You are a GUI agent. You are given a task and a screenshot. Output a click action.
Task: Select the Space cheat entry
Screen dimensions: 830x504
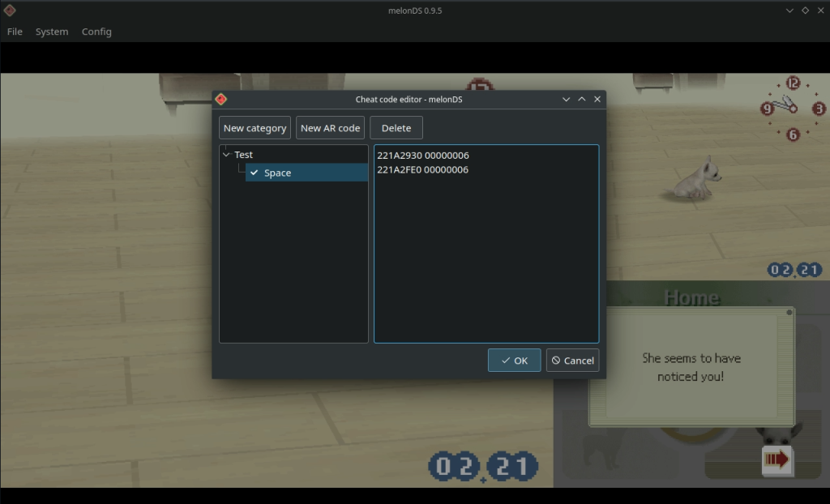[x=306, y=173]
